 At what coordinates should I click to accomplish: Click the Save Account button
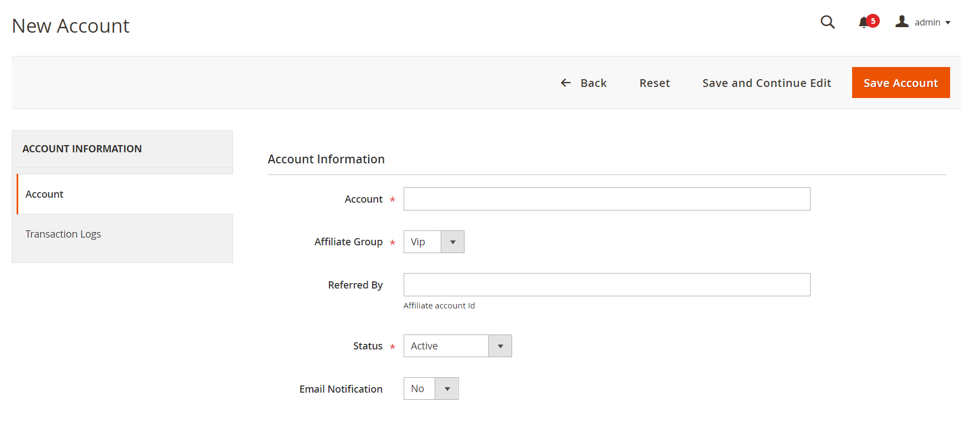click(x=900, y=83)
